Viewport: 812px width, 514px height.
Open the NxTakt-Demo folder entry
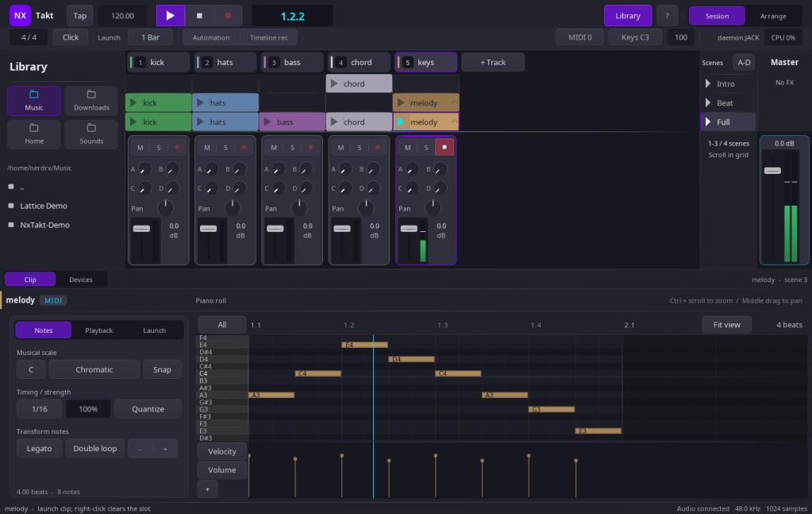[x=44, y=225]
